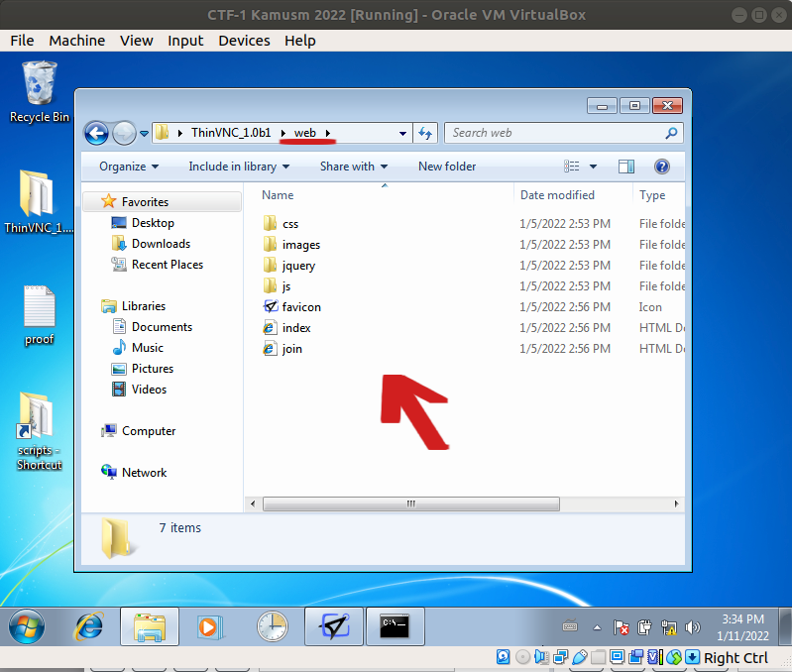Expand the arrow after web breadcrumb
The width and height of the screenshot is (792, 672).
coord(328,133)
